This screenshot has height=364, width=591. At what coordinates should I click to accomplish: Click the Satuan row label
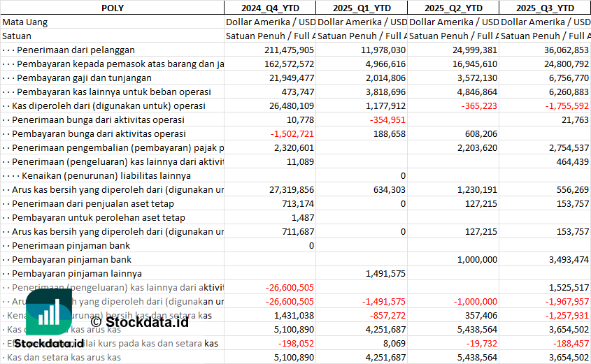click(x=17, y=36)
